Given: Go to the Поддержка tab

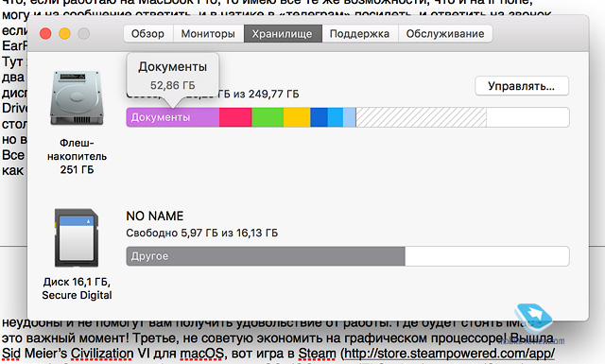Looking at the screenshot, I should [360, 34].
